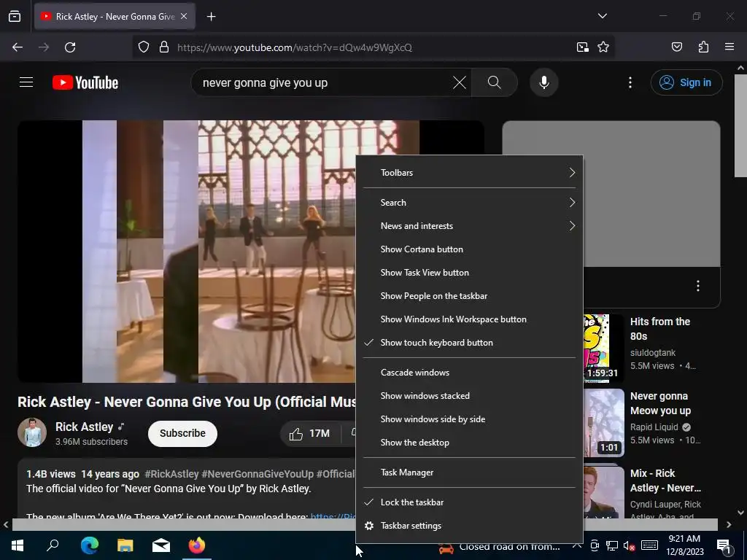Click the page horizontal scrollbar thumb
Image resolution: width=747 pixels, height=560 pixels.
365,524
